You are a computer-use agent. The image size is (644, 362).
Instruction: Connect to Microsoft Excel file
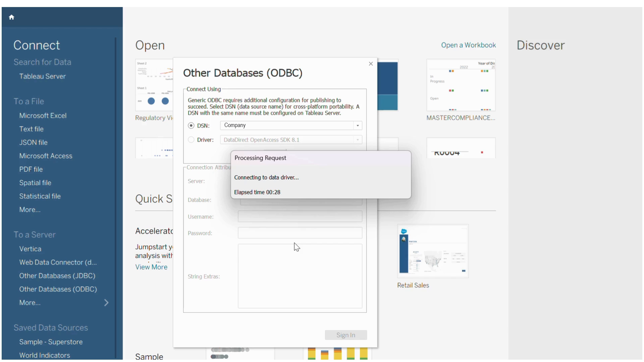pos(43,116)
